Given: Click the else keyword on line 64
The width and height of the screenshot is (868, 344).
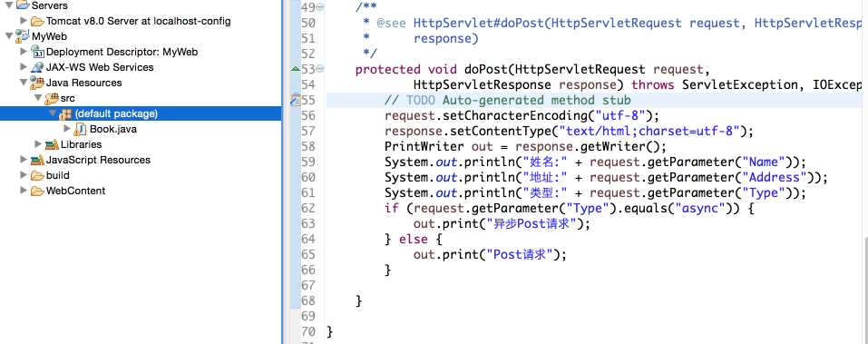Looking at the screenshot, I should pyautogui.click(x=413, y=240).
